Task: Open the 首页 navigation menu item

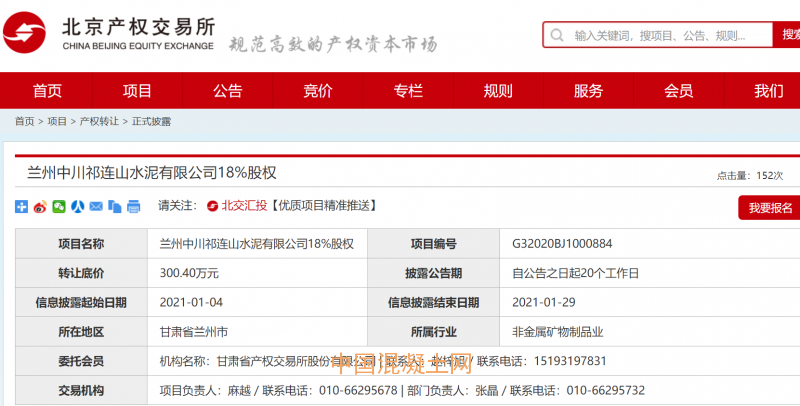Action: (x=47, y=91)
